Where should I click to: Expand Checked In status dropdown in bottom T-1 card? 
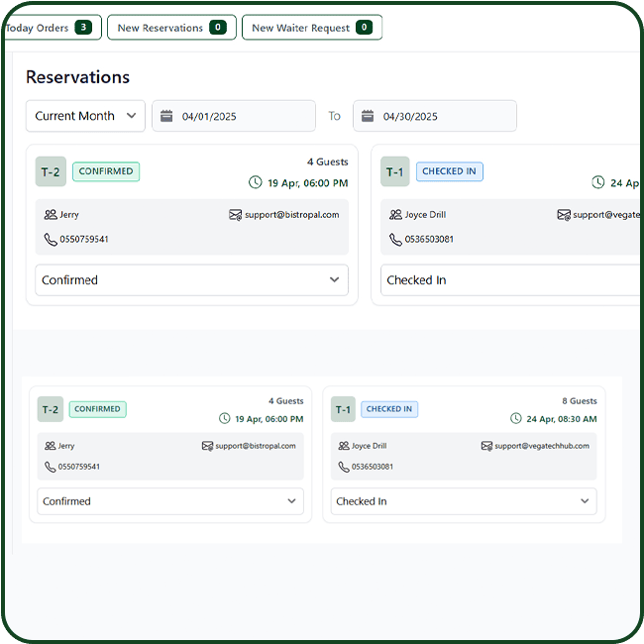tap(464, 501)
